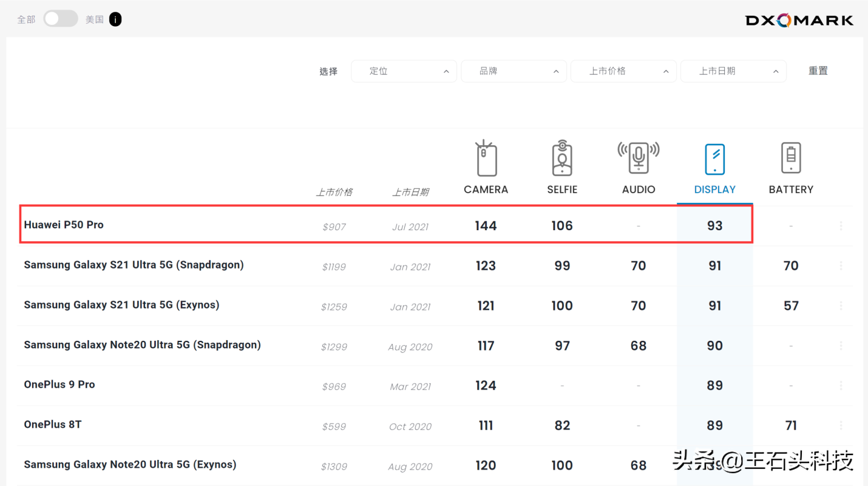Image resolution: width=868 pixels, height=486 pixels.
Task: Select the battery phone icon
Action: pyautogui.click(x=791, y=158)
